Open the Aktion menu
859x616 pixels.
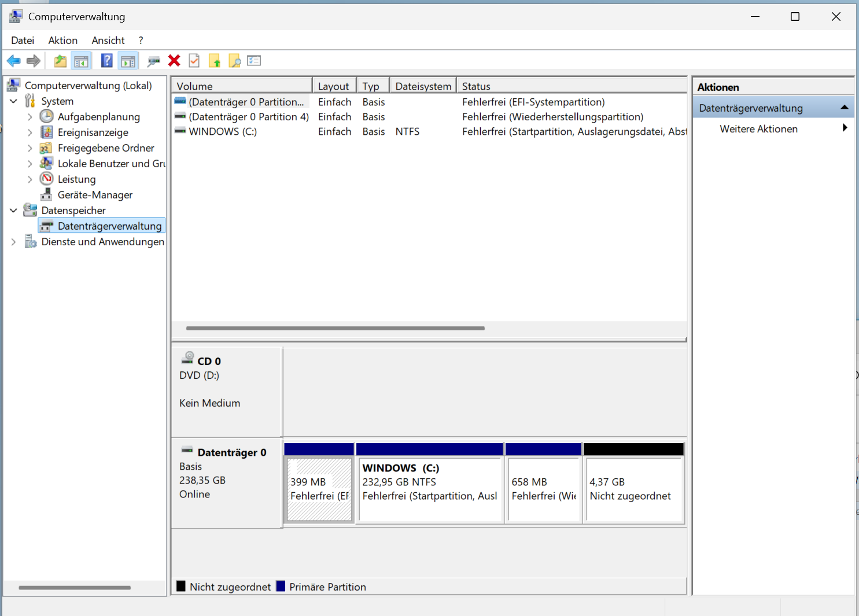point(62,40)
